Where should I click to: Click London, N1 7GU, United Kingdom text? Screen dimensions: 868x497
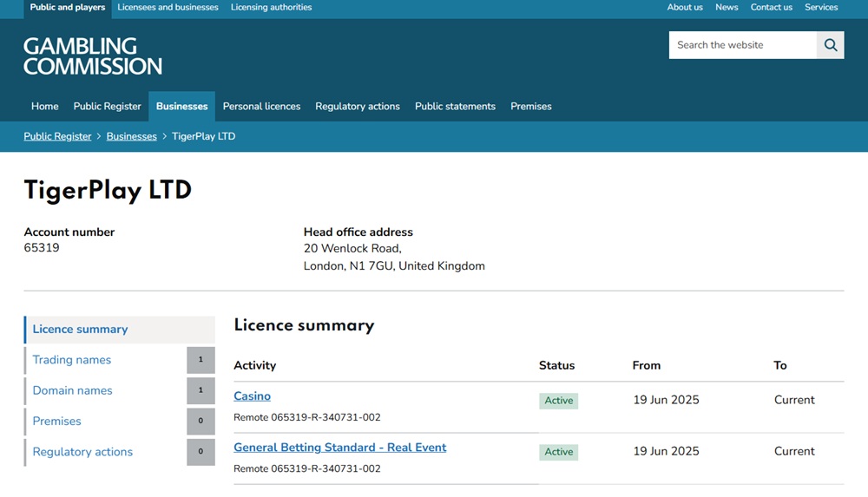pyautogui.click(x=394, y=266)
